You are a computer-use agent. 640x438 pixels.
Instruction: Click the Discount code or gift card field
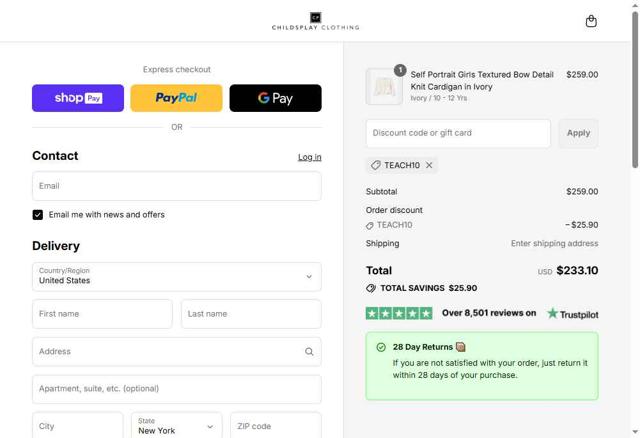(458, 133)
